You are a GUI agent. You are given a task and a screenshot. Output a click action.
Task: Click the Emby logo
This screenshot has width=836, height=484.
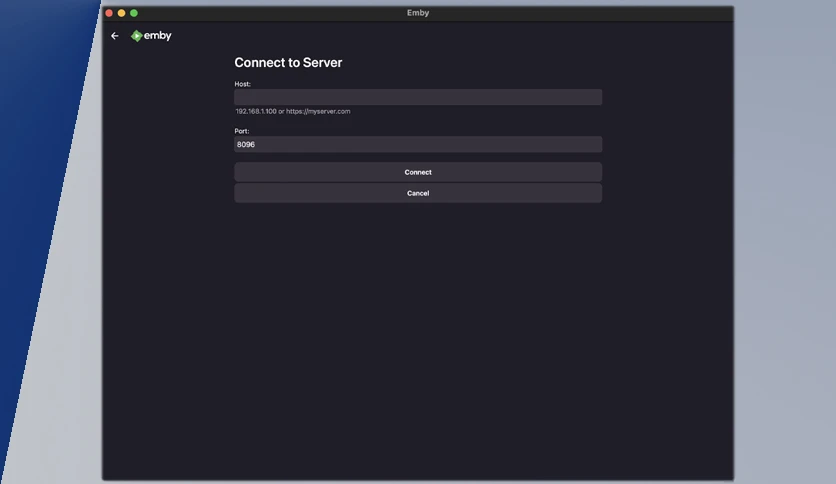pyautogui.click(x=151, y=36)
